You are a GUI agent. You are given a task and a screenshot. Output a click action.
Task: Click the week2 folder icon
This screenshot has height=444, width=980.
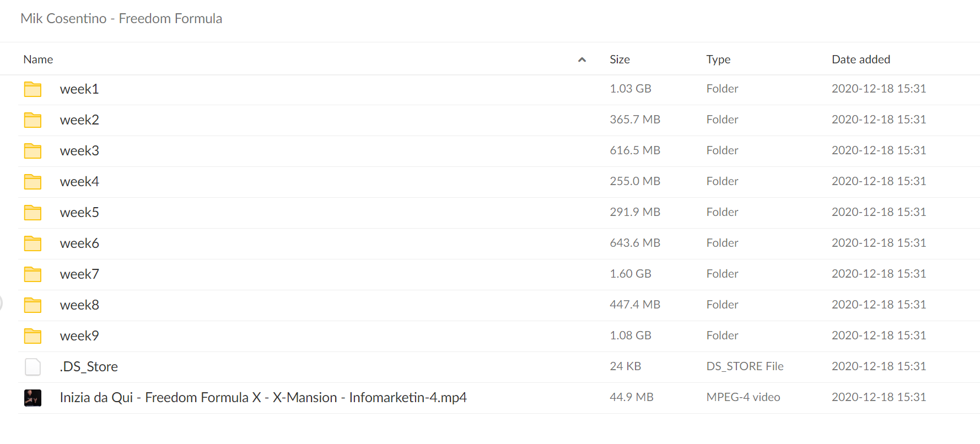click(x=33, y=120)
